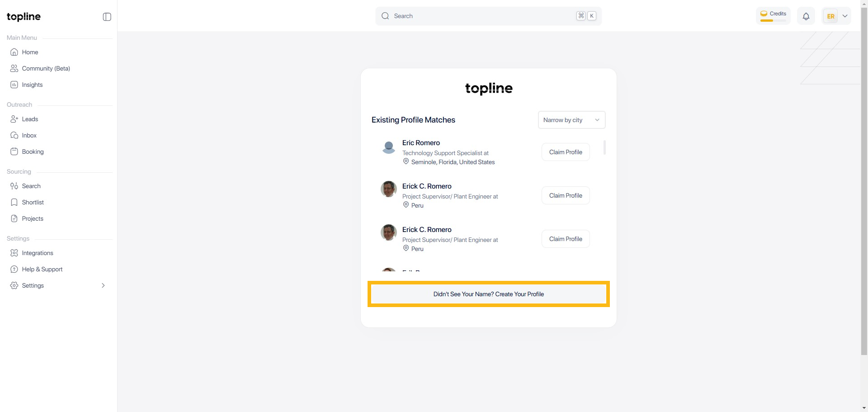Screen dimensions: 868x412
Task: Open the Integrations icon in sidebar
Action: tap(14, 253)
